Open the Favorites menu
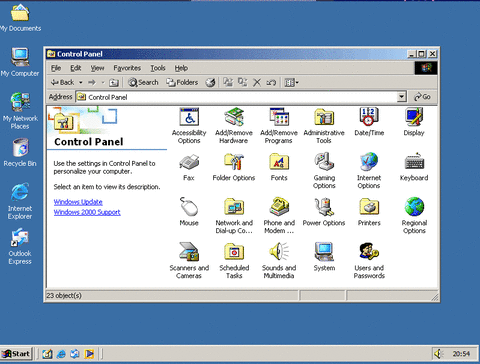The image size is (480, 364). [x=127, y=68]
